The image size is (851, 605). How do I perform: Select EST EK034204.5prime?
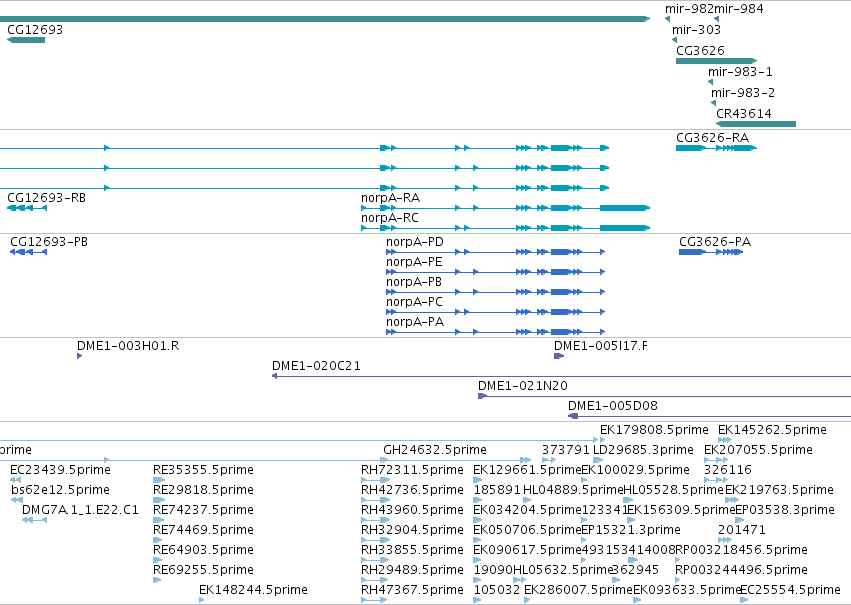coord(478,520)
